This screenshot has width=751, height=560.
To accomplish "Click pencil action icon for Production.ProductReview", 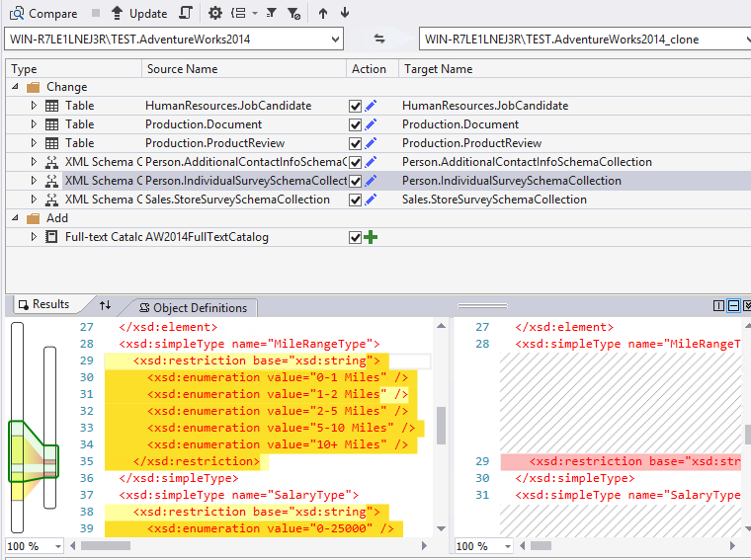I will [x=371, y=143].
